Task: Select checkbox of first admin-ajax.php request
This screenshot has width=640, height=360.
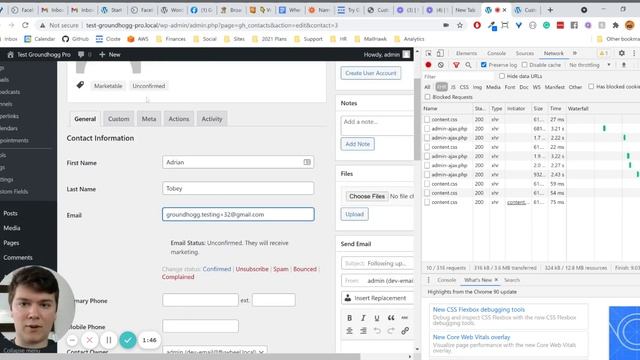Action: [x=427, y=129]
